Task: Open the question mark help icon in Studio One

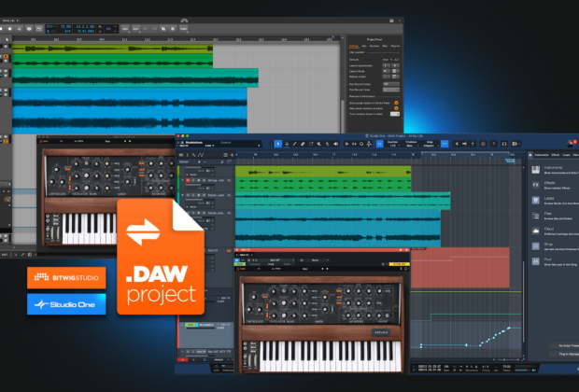Action: [x=494, y=144]
